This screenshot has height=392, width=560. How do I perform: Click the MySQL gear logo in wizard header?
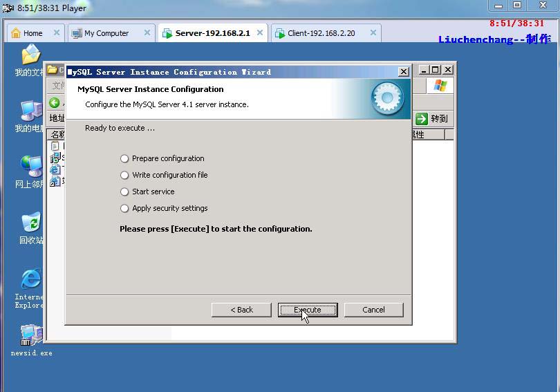pos(387,98)
